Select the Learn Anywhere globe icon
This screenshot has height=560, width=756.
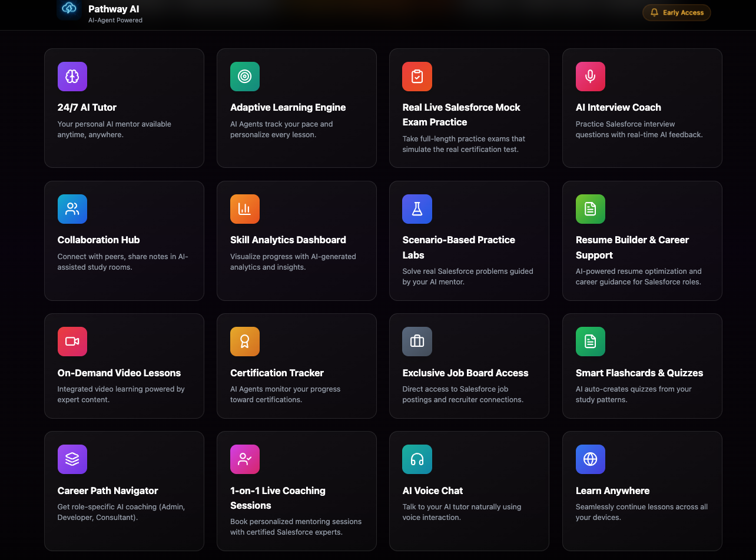click(590, 459)
